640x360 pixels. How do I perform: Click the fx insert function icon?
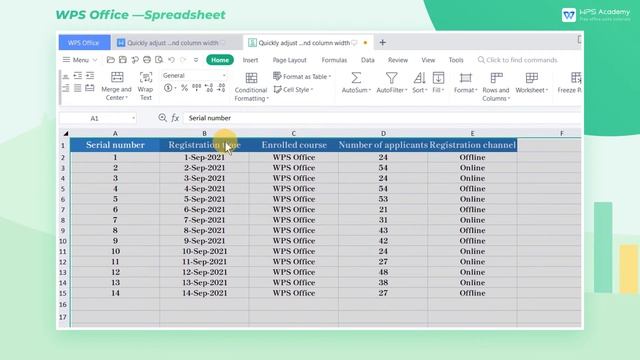point(175,118)
